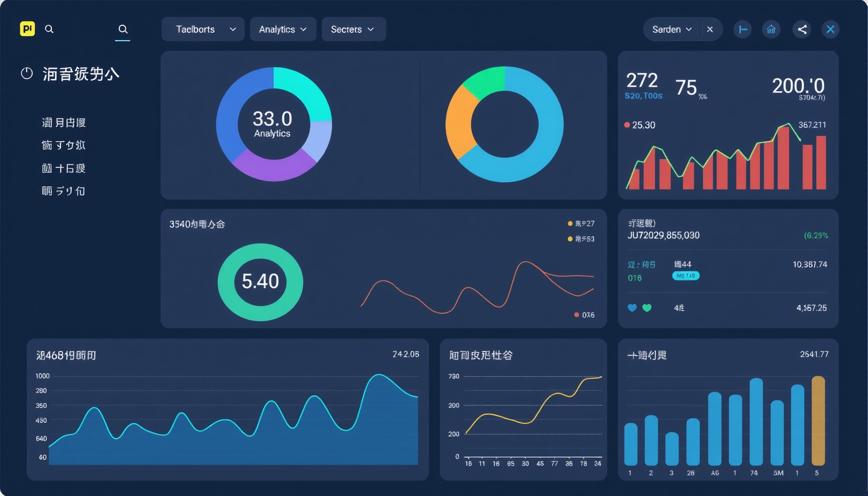Open the Analytics dropdown menu

(x=283, y=30)
